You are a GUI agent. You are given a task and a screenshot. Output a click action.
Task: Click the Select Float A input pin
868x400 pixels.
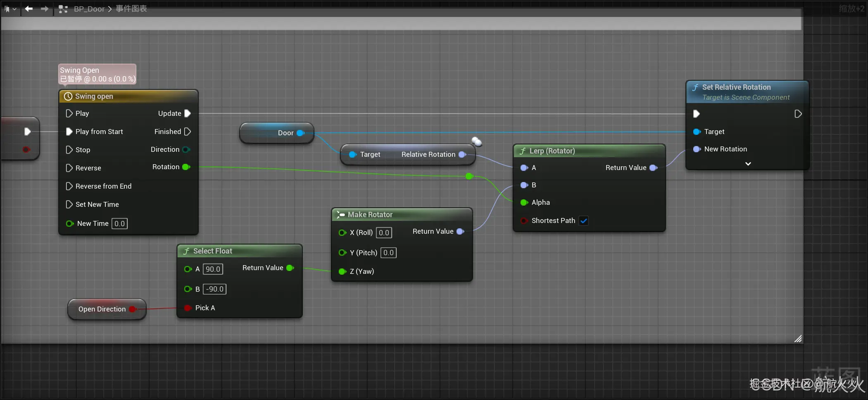pos(188,269)
